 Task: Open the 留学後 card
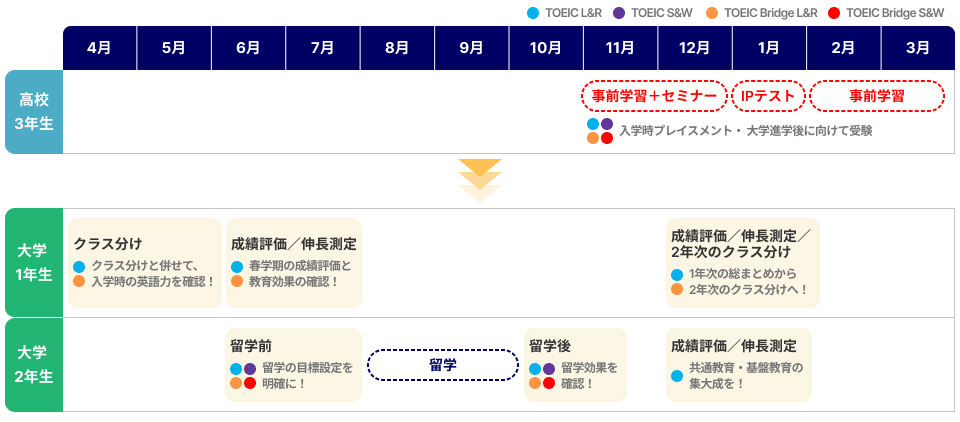tap(576, 365)
